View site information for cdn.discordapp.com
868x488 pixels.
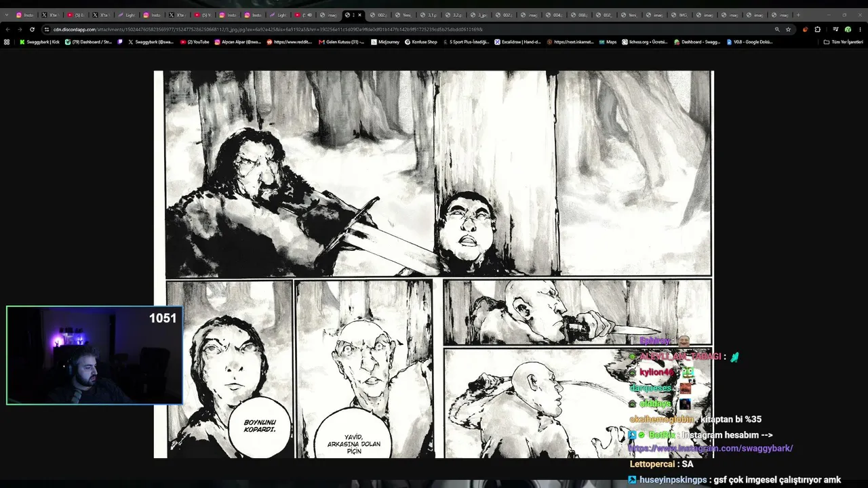(x=47, y=30)
